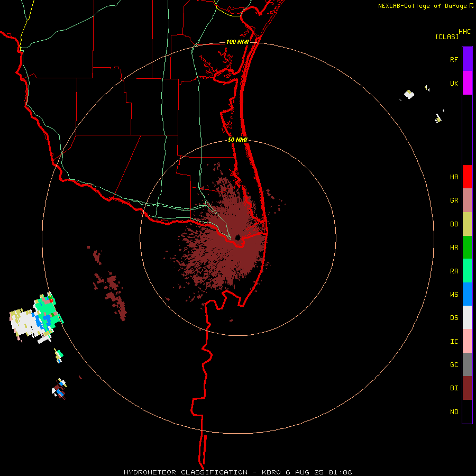Viewport: 476px width, 476px height.
Task: Click the RF purple legend swatch
Action: (x=467, y=59)
